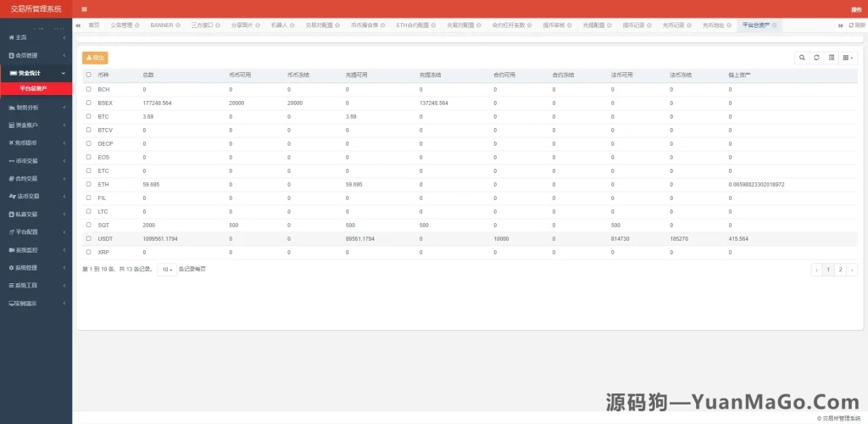Check the XRP row checkbox

pyautogui.click(x=88, y=253)
